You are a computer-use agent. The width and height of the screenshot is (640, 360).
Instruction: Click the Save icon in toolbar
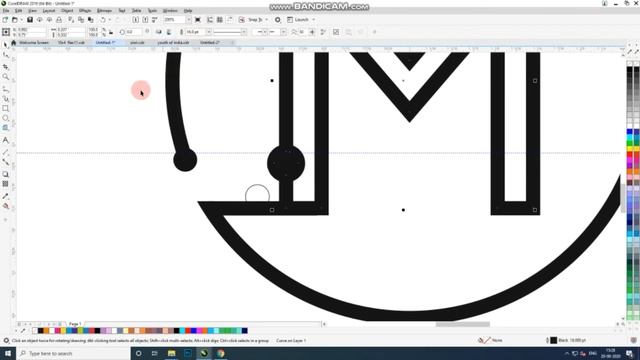pyautogui.click(x=30, y=20)
